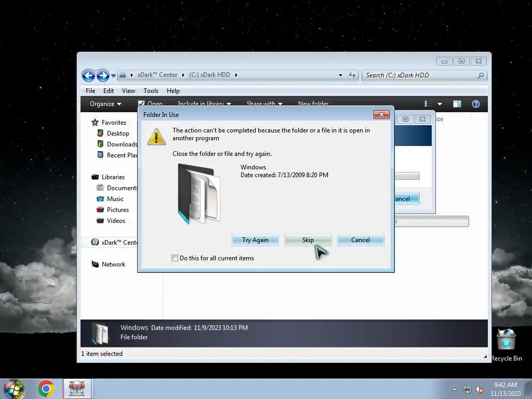Click the blue help question mark icon
Screen dimensions: 532x399
pyautogui.click(x=476, y=104)
